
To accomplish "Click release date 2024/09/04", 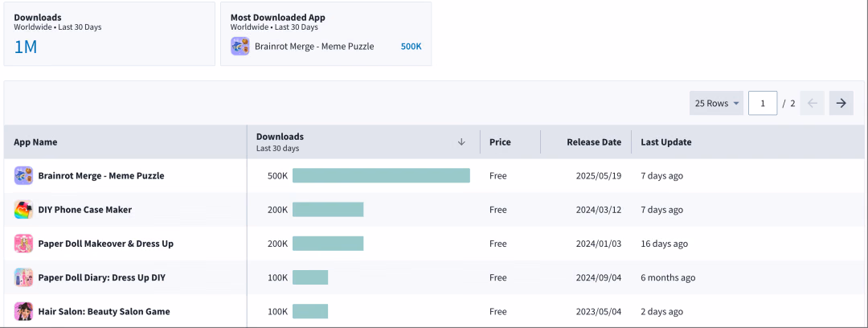I will [x=599, y=277].
